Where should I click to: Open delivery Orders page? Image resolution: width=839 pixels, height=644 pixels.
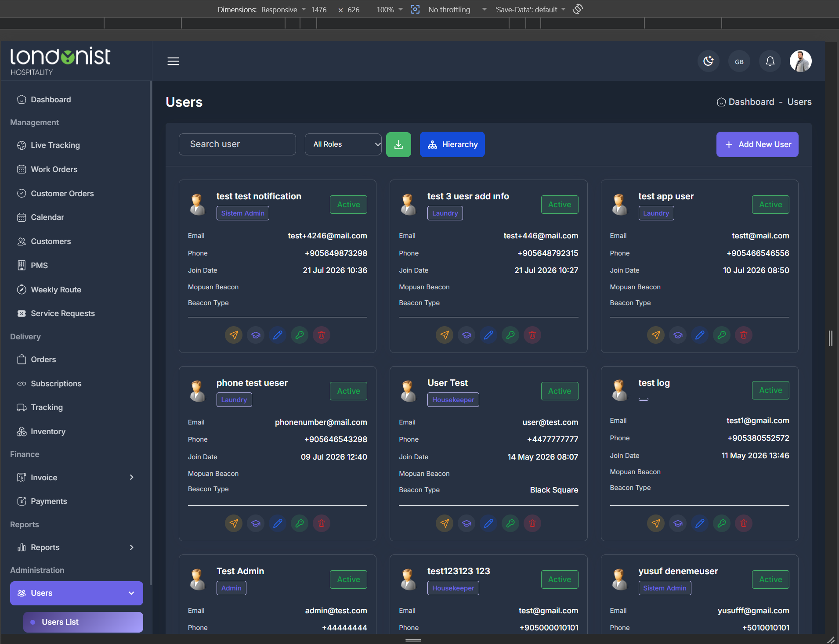click(43, 360)
